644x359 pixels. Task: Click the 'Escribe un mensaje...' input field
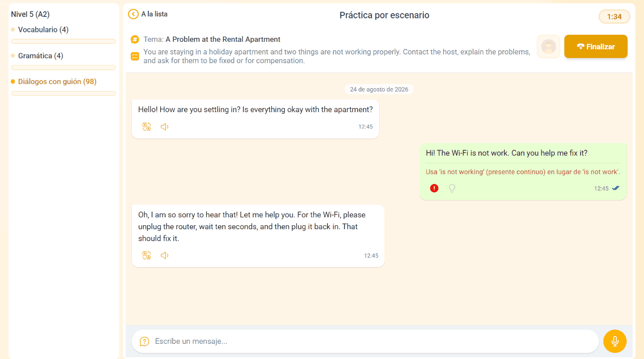coord(365,341)
